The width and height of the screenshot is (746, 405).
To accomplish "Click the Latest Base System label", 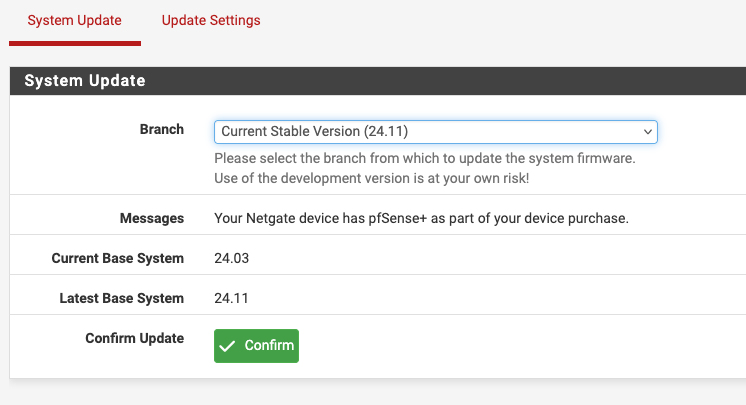I will click(x=121, y=298).
